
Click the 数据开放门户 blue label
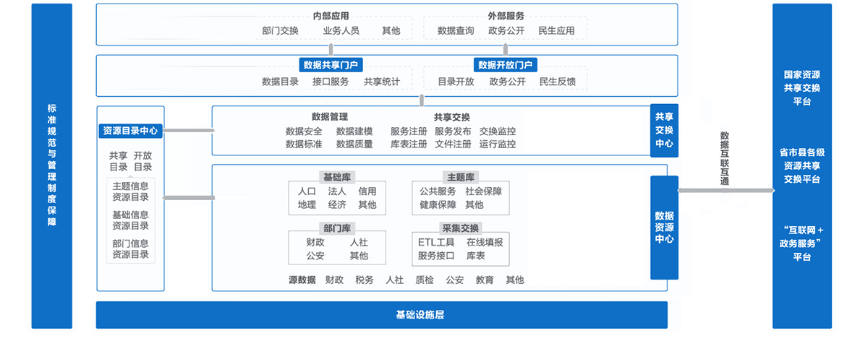pos(506,65)
